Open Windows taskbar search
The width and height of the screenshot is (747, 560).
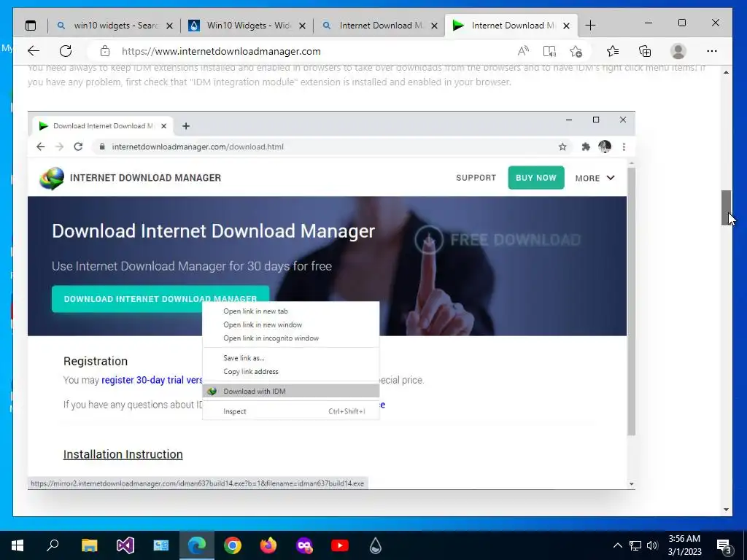[53, 545]
